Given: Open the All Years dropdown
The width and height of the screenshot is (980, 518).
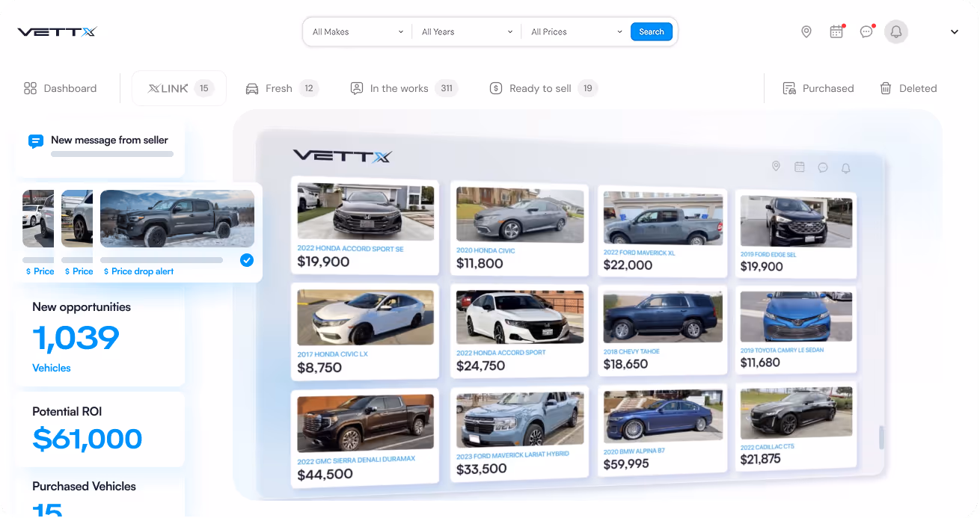Looking at the screenshot, I should click(x=467, y=32).
